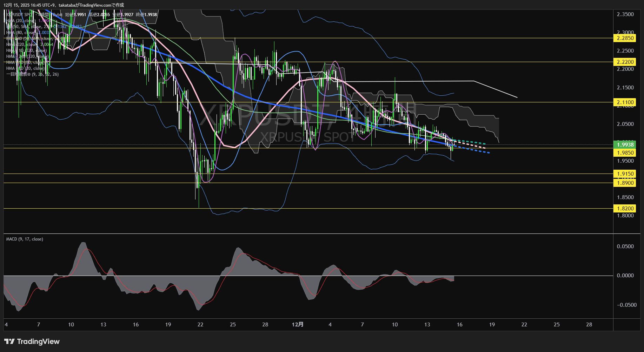
Task: Click the Ichimoku (9, 26, 52, 26) legend
Action: 32,74
